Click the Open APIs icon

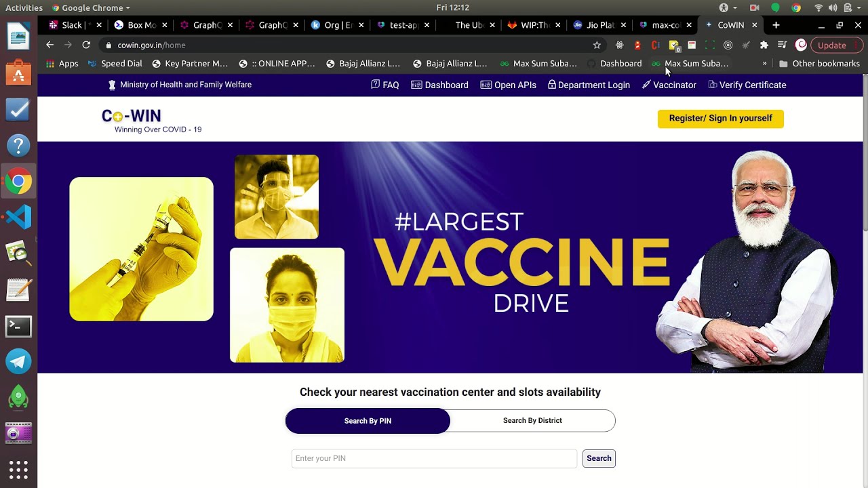[486, 85]
